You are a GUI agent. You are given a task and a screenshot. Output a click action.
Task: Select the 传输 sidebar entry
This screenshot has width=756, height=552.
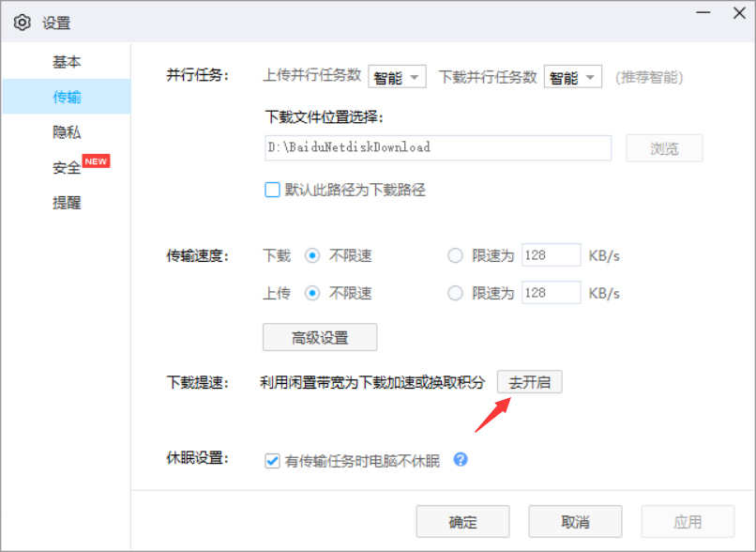pyautogui.click(x=67, y=96)
